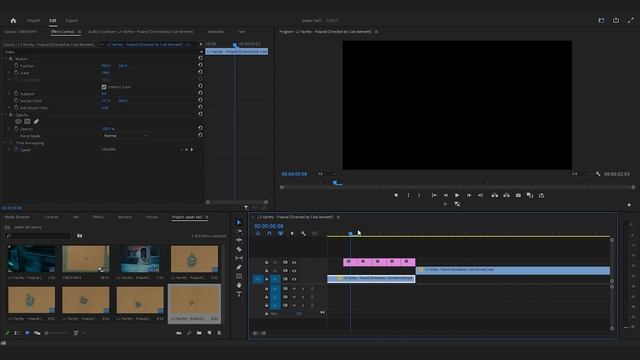
Task: Switch Project panel to icon view
Action: [27, 333]
